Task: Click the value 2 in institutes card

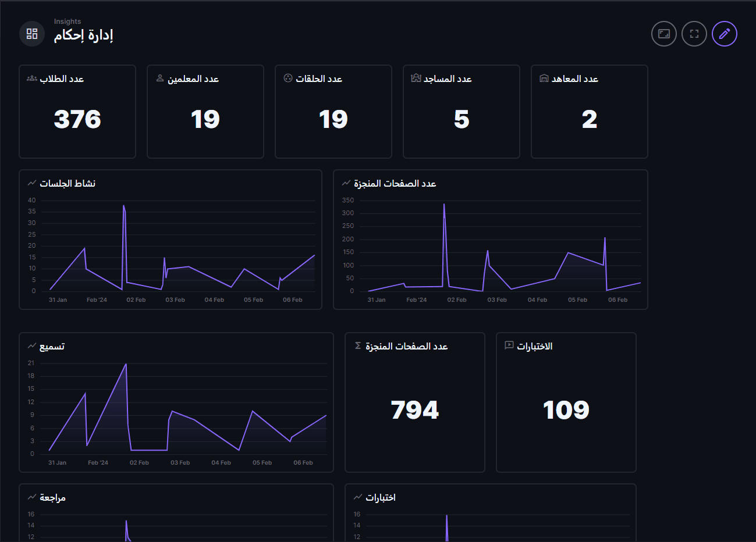Action: click(x=590, y=119)
